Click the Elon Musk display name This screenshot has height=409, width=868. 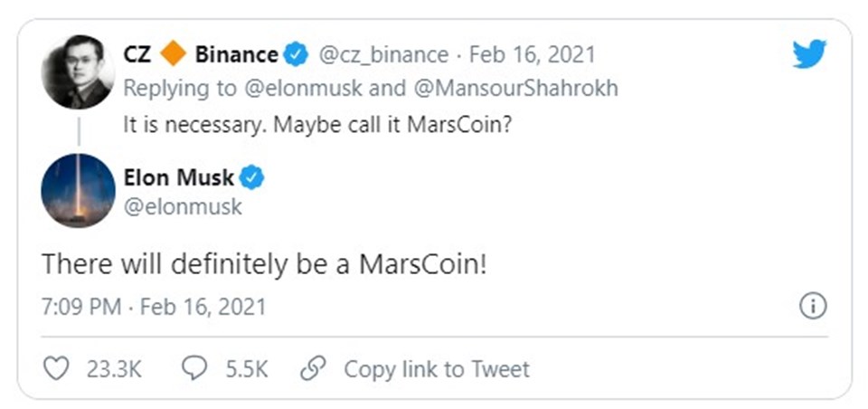(x=180, y=178)
